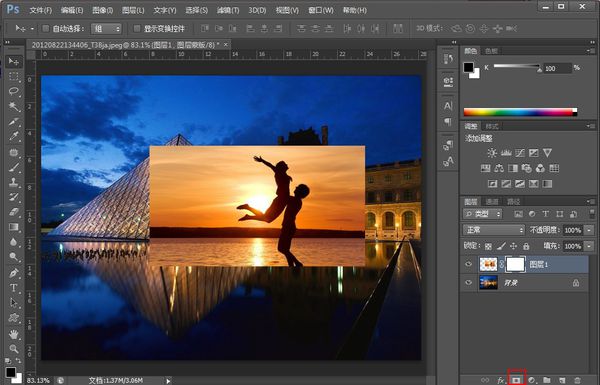Image resolution: width=600 pixels, height=385 pixels.
Task: Select the Magic Wand tool
Action: (14, 106)
